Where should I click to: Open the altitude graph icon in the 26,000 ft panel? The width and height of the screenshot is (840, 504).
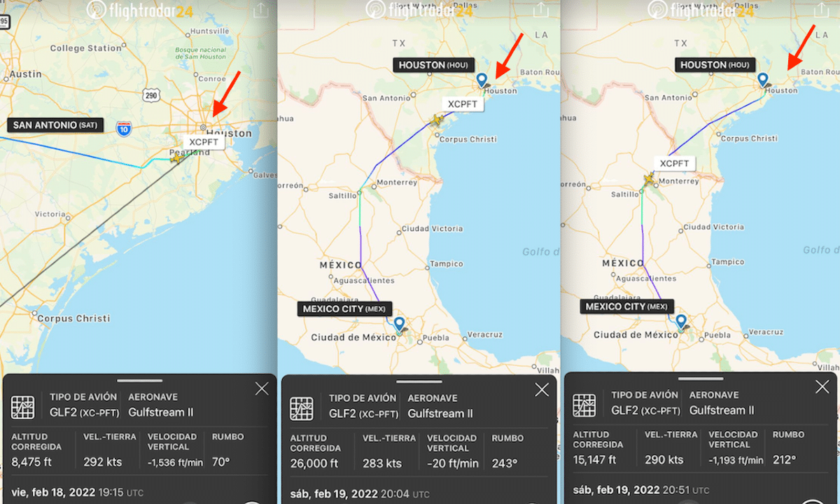[x=302, y=408]
